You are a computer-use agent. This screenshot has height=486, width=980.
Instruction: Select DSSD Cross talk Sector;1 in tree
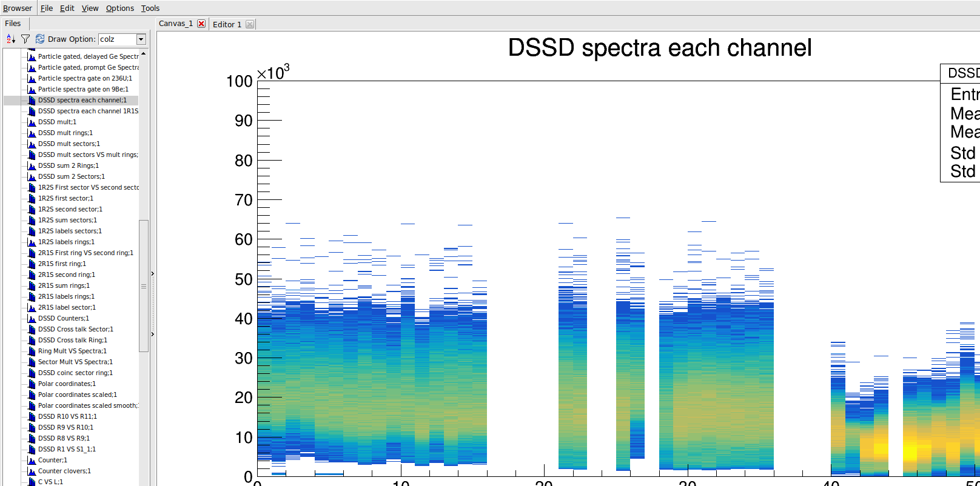point(75,330)
